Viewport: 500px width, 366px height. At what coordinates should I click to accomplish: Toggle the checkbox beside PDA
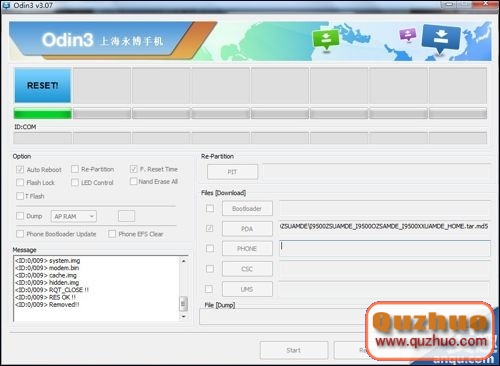click(210, 228)
